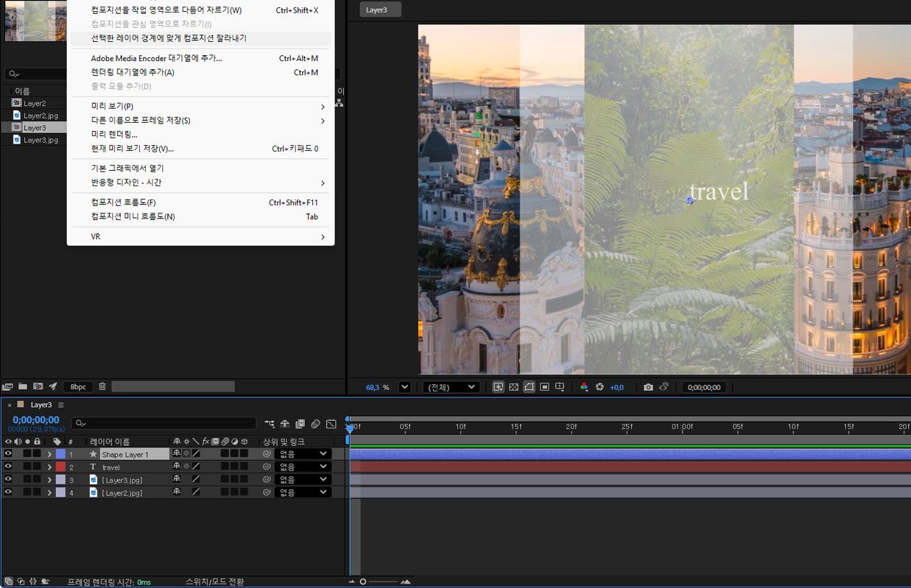Expand the Shape Layer 1 properties
The width and height of the screenshot is (911, 588).
[x=49, y=454]
